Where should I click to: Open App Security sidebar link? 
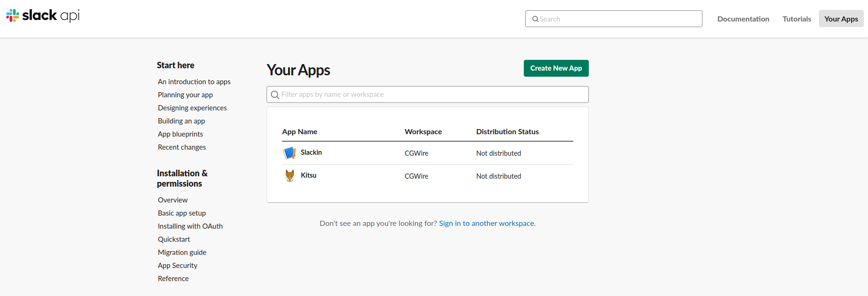pyautogui.click(x=178, y=266)
